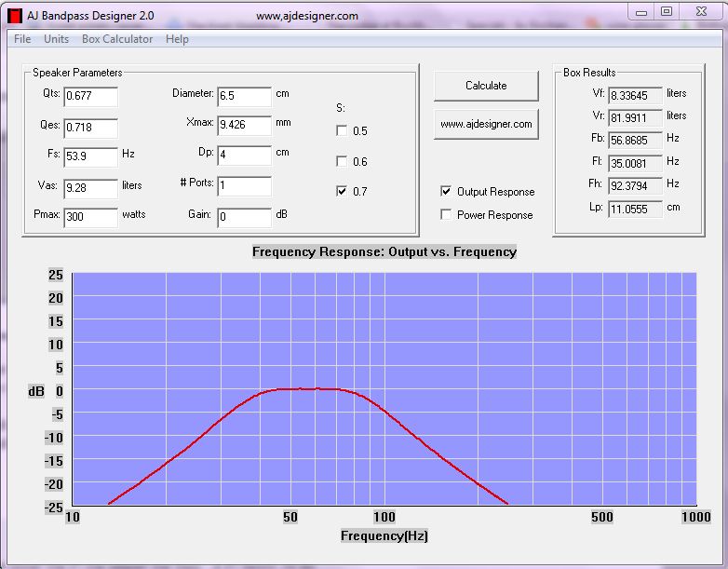Click the # Ports input field

244,186
